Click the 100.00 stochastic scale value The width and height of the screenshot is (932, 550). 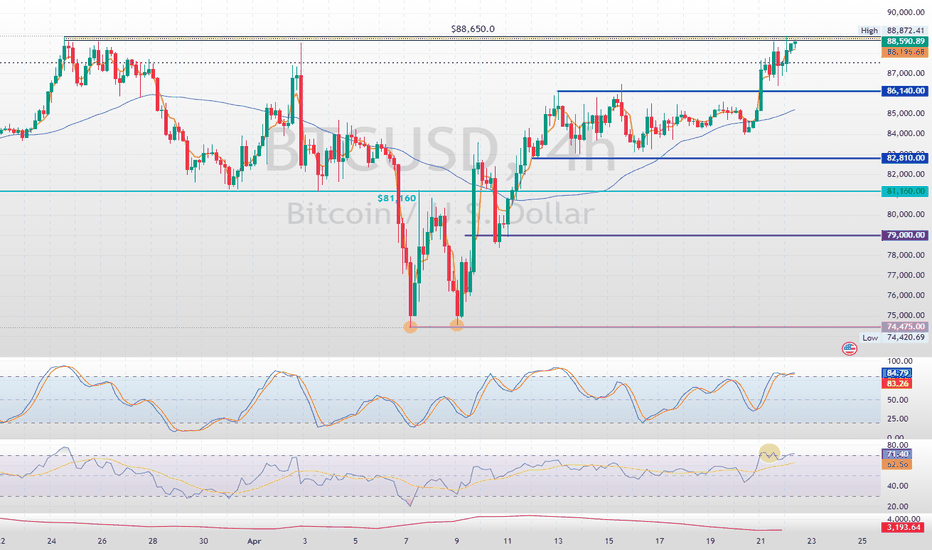click(899, 361)
